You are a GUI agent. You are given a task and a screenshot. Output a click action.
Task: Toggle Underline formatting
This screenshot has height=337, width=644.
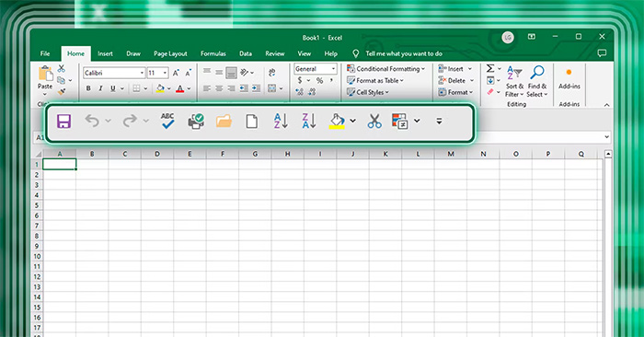[x=112, y=88]
